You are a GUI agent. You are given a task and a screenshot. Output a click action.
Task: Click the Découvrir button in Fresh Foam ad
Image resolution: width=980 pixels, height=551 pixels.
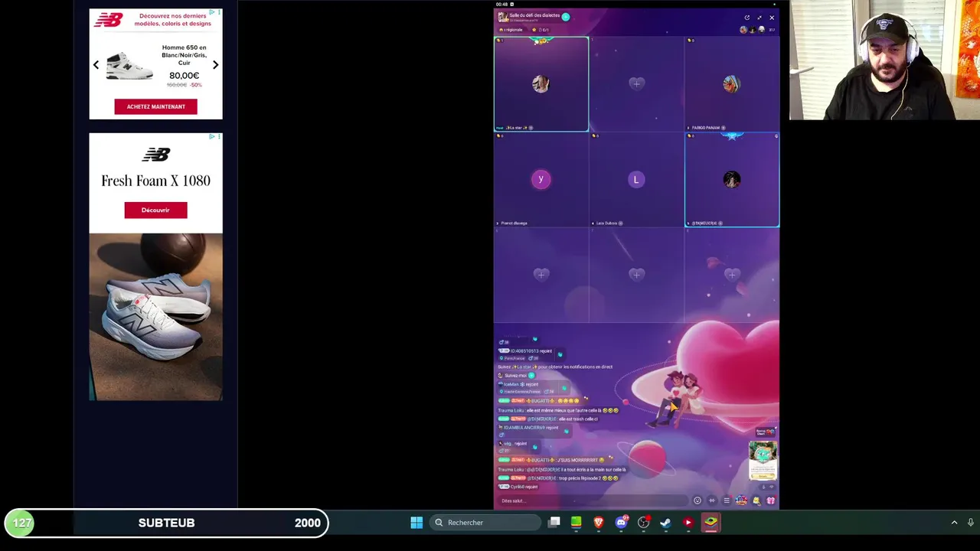pos(155,210)
